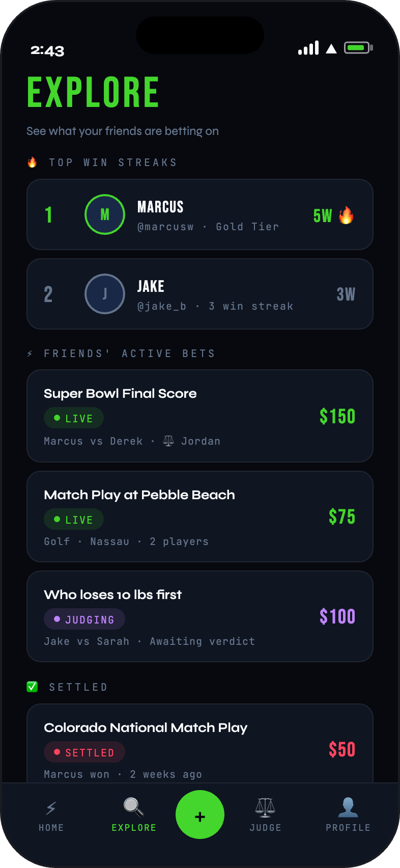This screenshot has width=400, height=868.
Task: Tap the battery icon in status bar
Action: pyautogui.click(x=358, y=48)
